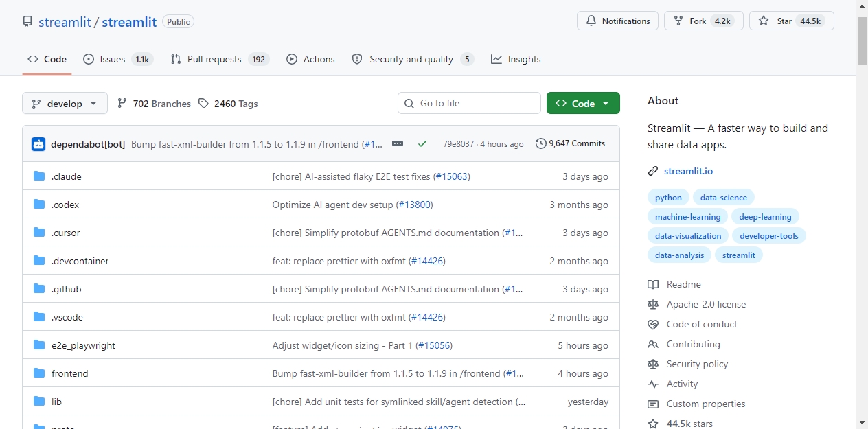
Task: Click the Notifications button
Action: (617, 21)
